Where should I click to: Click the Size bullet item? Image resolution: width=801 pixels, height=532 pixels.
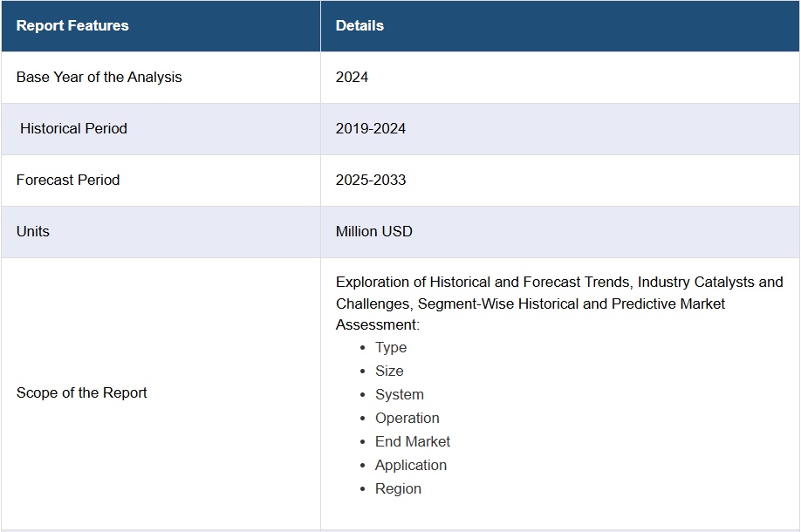pos(389,372)
